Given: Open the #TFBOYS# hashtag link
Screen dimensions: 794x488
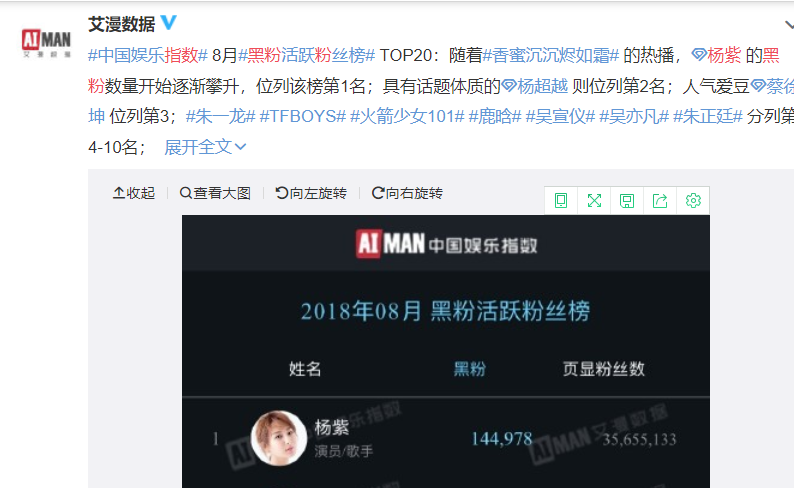Looking at the screenshot, I should (x=303, y=116).
